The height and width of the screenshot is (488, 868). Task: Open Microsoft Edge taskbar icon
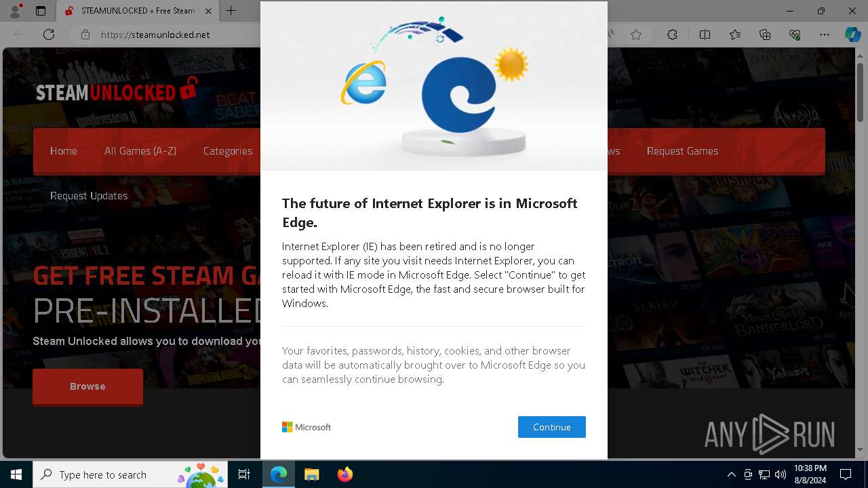coord(279,474)
